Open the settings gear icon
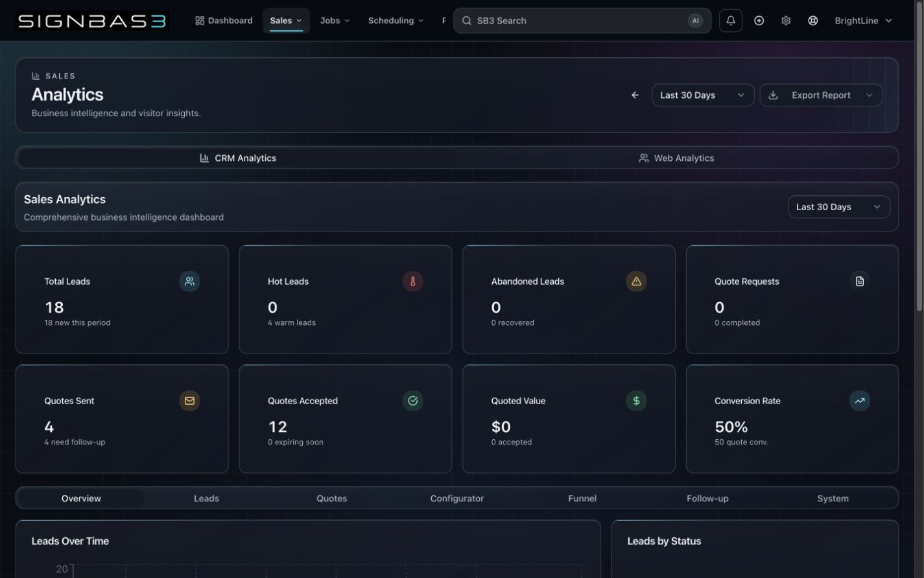 [x=786, y=21]
